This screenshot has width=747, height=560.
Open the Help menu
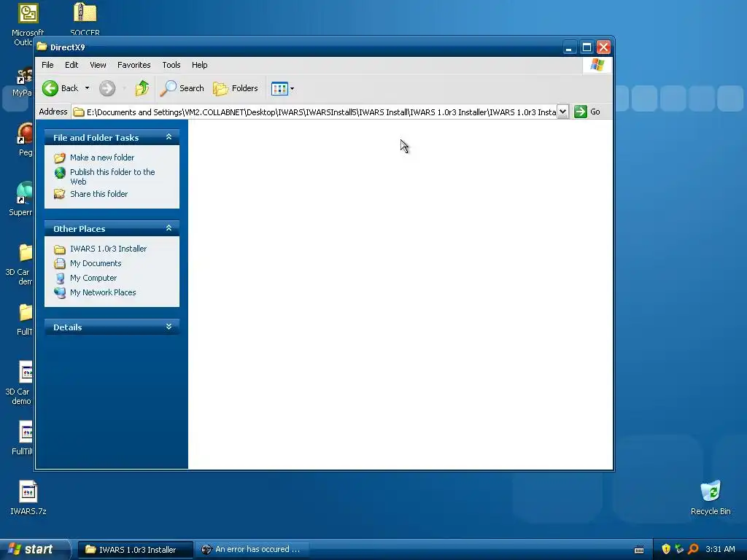[x=200, y=65]
